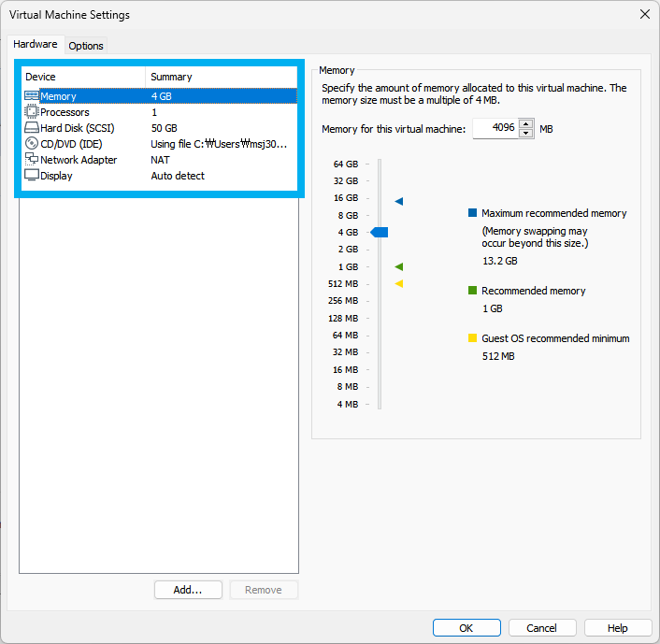
Task: Confirm settings with the OK button
Action: coord(466,628)
